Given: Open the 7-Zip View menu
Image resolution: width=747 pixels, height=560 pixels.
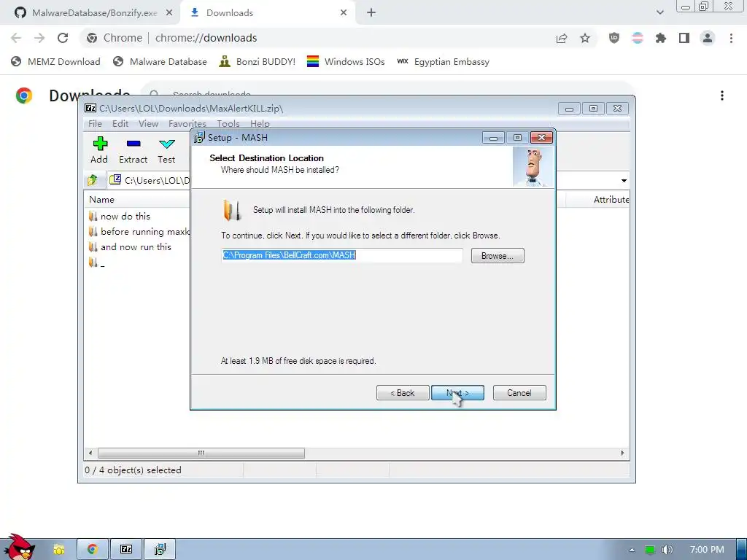Looking at the screenshot, I should [148, 123].
